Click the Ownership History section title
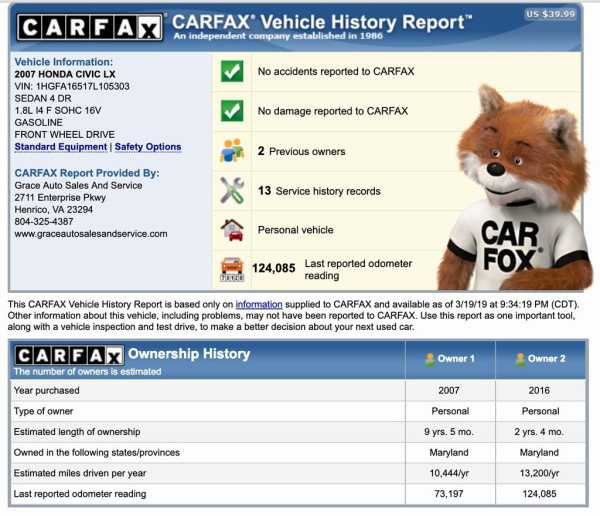The height and width of the screenshot is (516, 600). pos(190,354)
